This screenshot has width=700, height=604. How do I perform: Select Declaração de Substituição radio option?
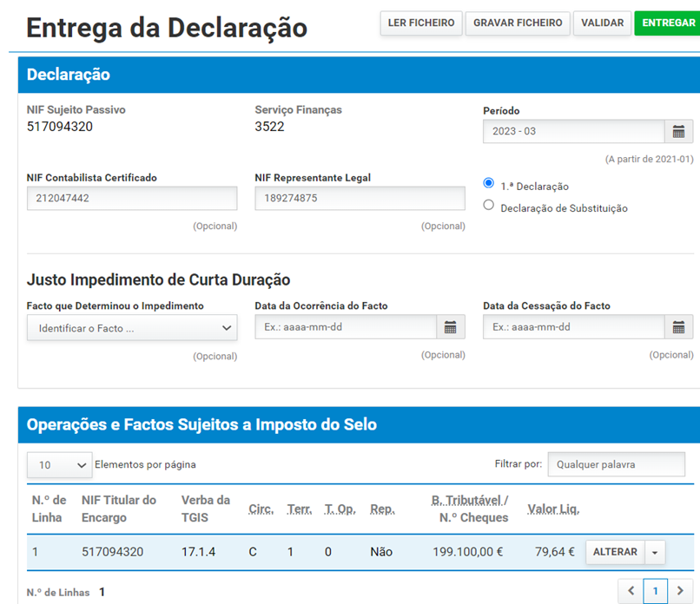tap(489, 206)
